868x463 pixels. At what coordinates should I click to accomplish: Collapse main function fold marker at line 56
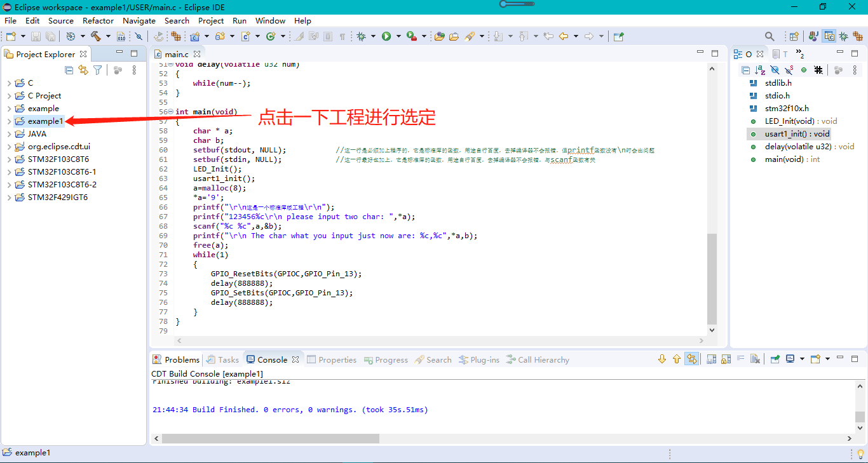click(170, 112)
